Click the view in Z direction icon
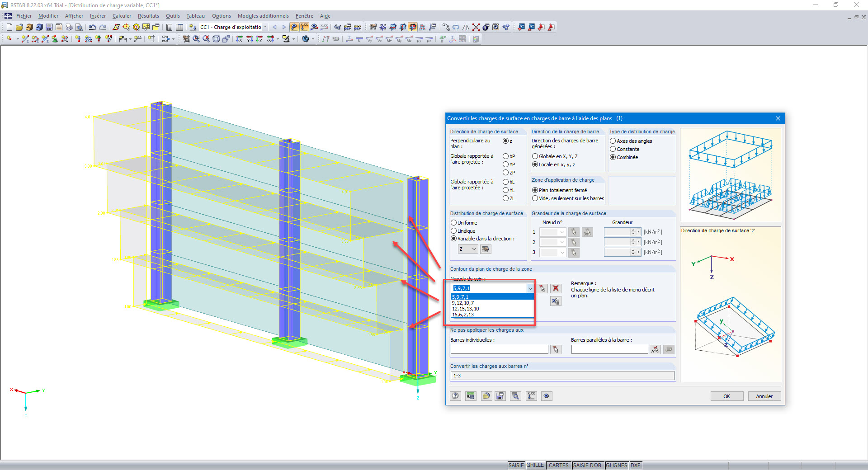 coord(259,39)
